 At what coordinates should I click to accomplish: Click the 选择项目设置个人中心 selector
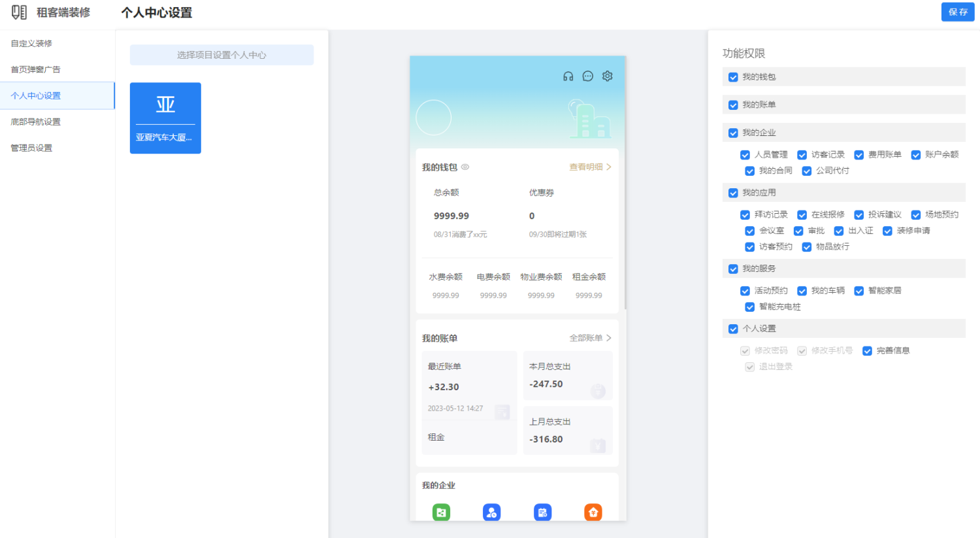(221, 55)
